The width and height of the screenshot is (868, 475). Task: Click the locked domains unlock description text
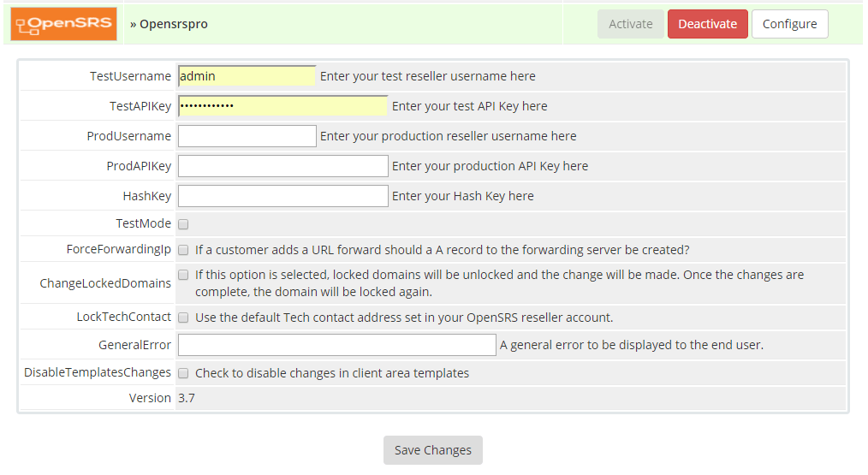(499, 283)
